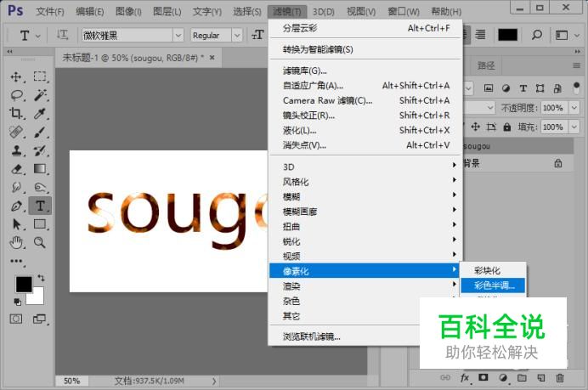Toggle the smart object layer filter

[x=557, y=88]
